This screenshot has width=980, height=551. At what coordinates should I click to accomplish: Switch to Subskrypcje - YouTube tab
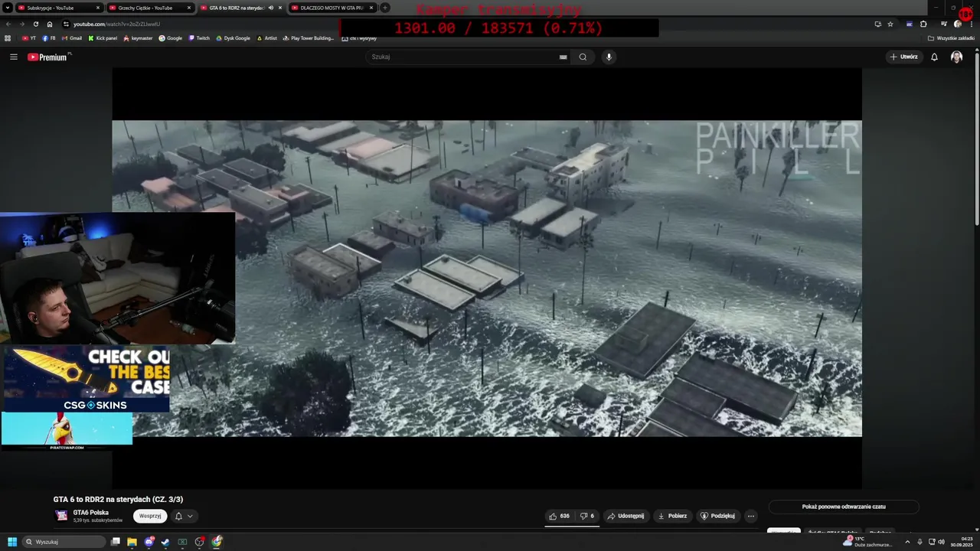(59, 8)
